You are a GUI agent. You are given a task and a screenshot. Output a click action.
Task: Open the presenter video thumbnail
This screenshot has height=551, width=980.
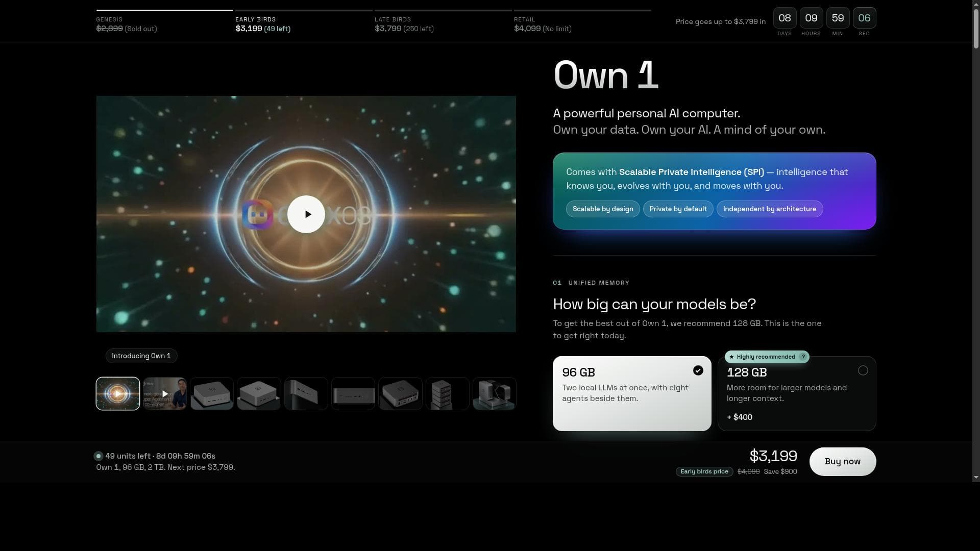[x=165, y=393]
